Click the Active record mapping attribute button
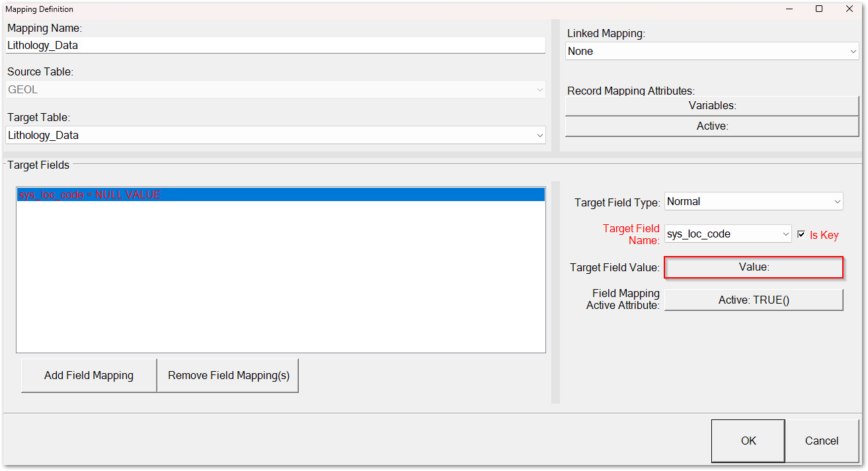Viewport: 868px width, 471px height. (712, 126)
